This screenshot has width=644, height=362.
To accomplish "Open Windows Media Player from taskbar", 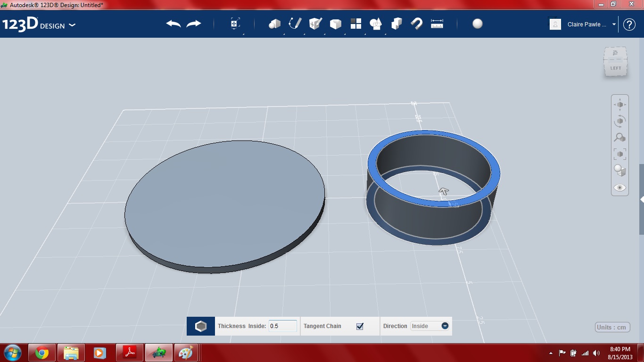I will [100, 353].
